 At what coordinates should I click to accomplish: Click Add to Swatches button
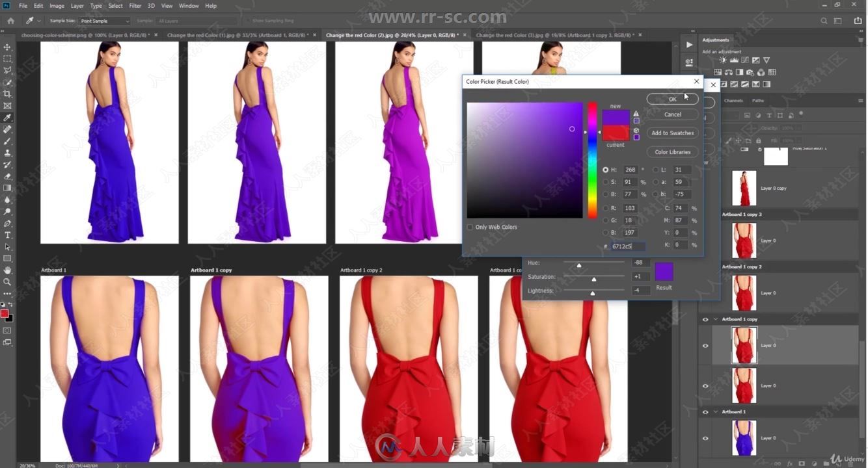pos(672,133)
